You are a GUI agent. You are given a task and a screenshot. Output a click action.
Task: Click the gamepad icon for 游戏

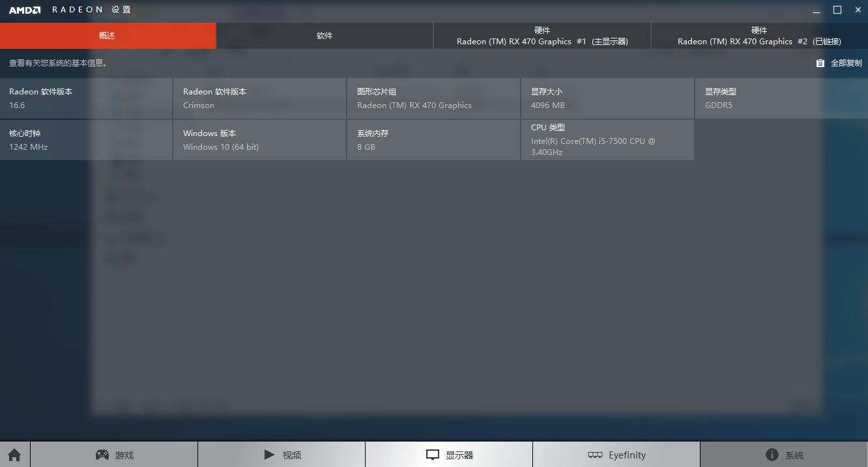coord(102,455)
